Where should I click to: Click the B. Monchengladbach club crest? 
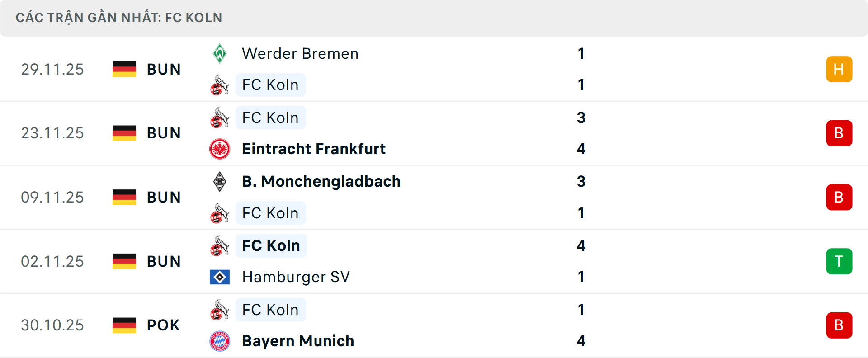[x=220, y=182]
